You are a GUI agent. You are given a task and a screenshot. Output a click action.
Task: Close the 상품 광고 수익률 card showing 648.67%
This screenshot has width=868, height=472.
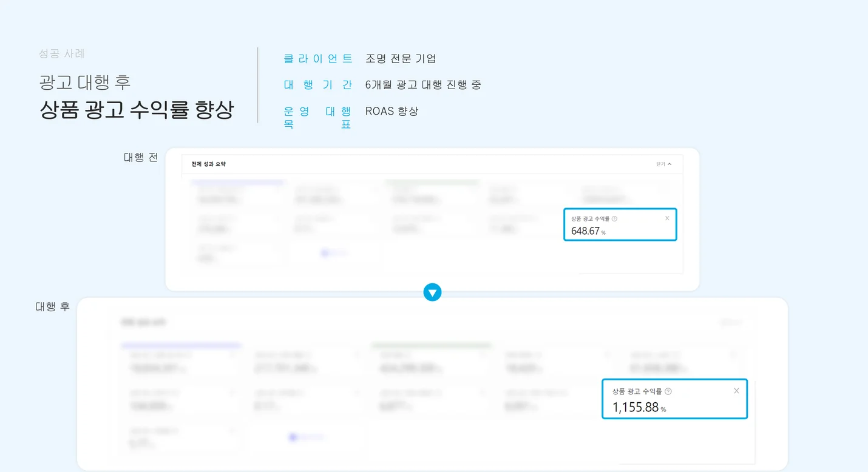point(667,218)
